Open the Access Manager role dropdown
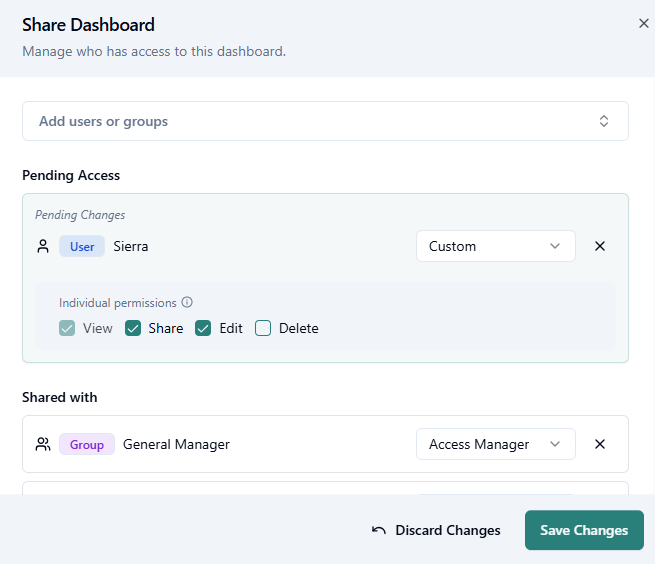Viewport: 655px width, 564px height. tap(495, 444)
